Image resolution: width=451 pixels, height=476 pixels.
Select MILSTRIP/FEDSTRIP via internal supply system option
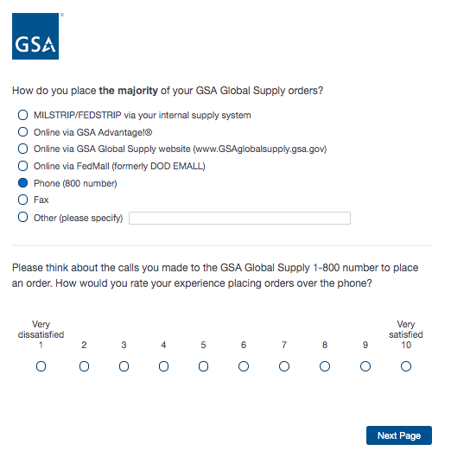(x=22, y=115)
